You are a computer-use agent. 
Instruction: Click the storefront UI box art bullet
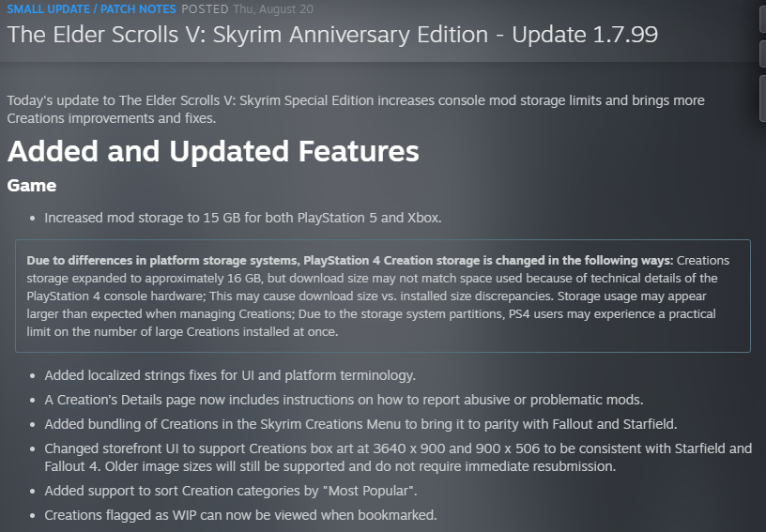tap(398, 457)
